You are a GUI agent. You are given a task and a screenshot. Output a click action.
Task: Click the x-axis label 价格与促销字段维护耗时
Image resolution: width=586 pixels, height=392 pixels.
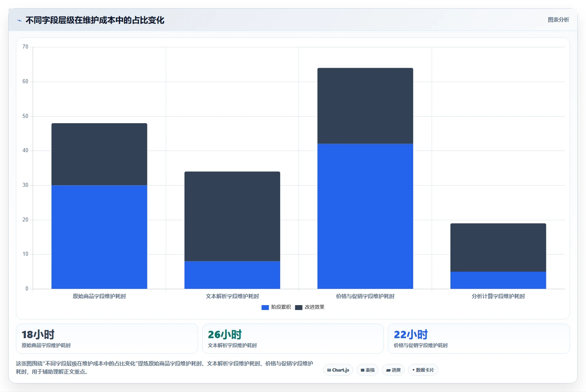tap(365, 296)
